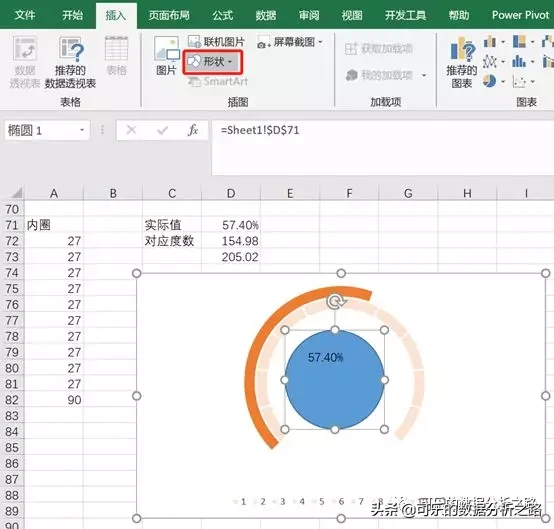
Task: Select row header 71
Action: tap(12, 225)
